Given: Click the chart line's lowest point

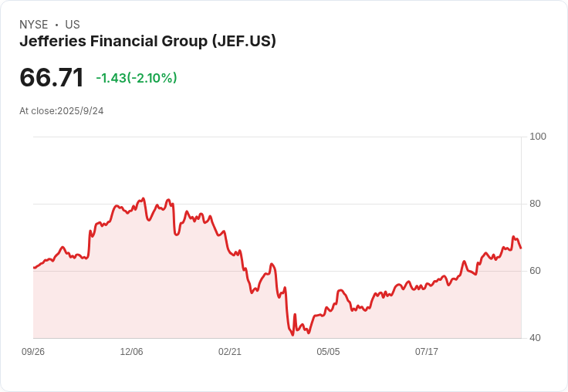Looking at the screenshot, I should click(293, 335).
